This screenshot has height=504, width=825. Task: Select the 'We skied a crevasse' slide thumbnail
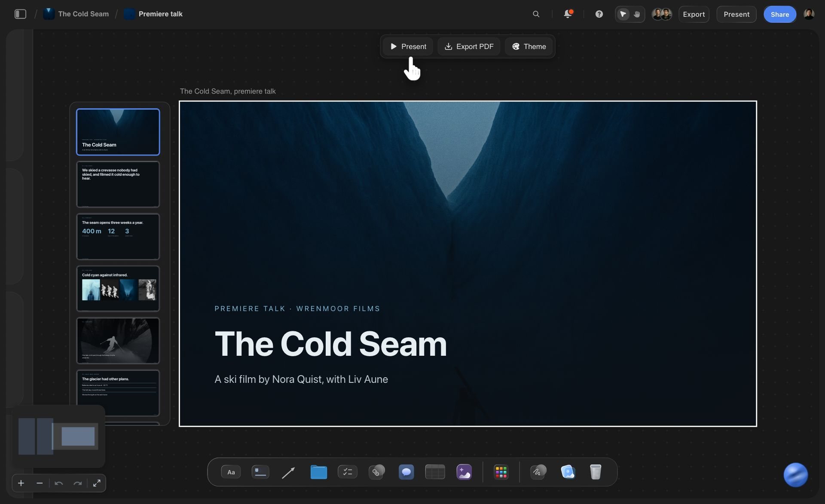118,184
